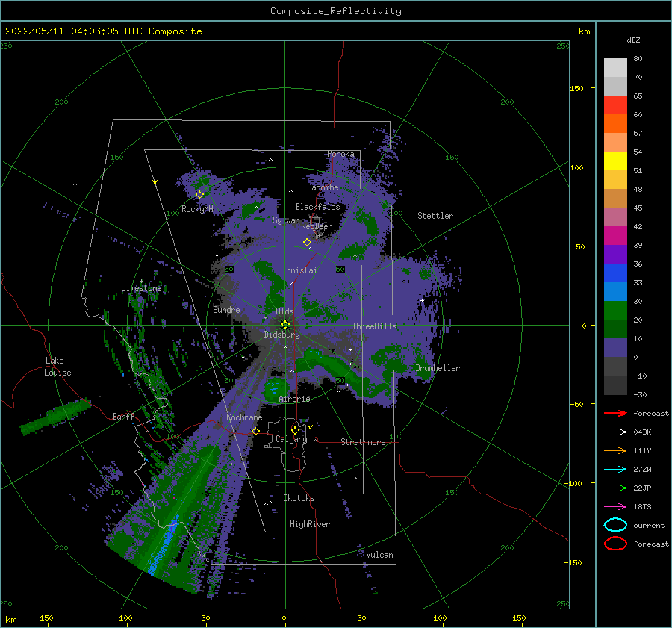Select the magenta 18TS arrow legend icon
This screenshot has height=628, width=672.
[x=615, y=507]
